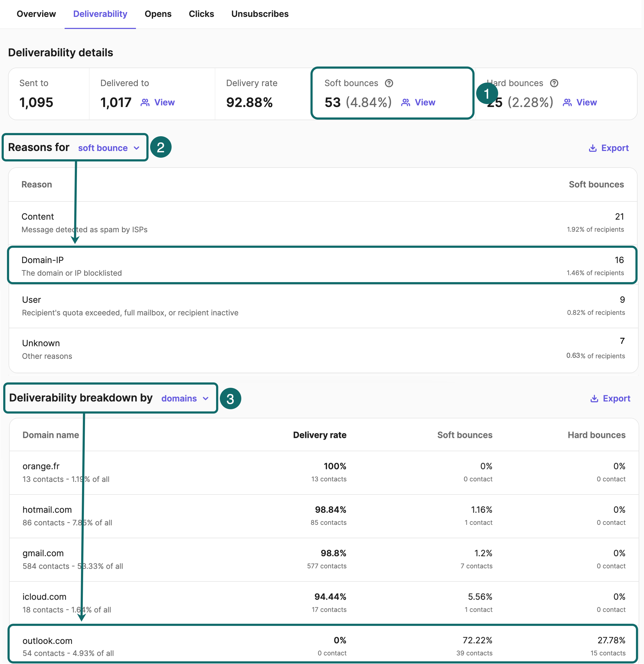Export deliverability breakdown by domains
644x664 pixels.
[x=616, y=399]
